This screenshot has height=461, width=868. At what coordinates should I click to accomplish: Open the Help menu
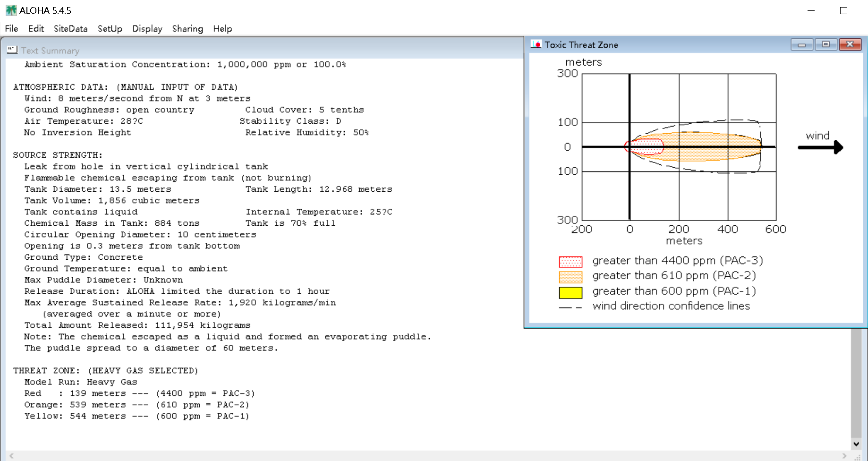[x=222, y=29]
